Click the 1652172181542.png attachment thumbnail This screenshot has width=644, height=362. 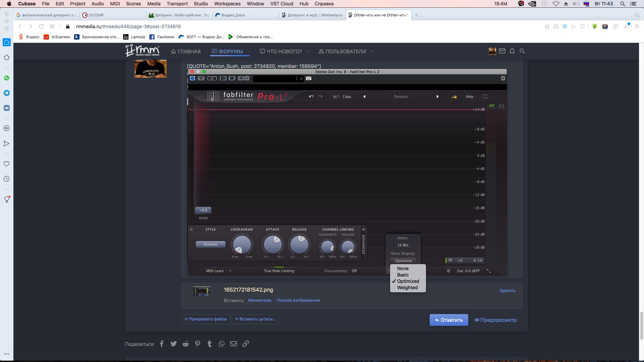[202, 291]
